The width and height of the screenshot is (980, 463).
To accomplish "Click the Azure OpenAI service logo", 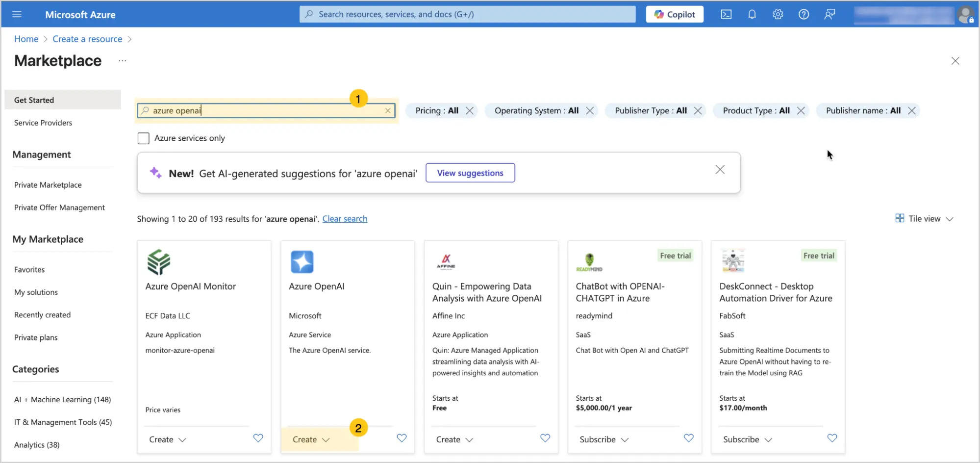I will [x=302, y=262].
